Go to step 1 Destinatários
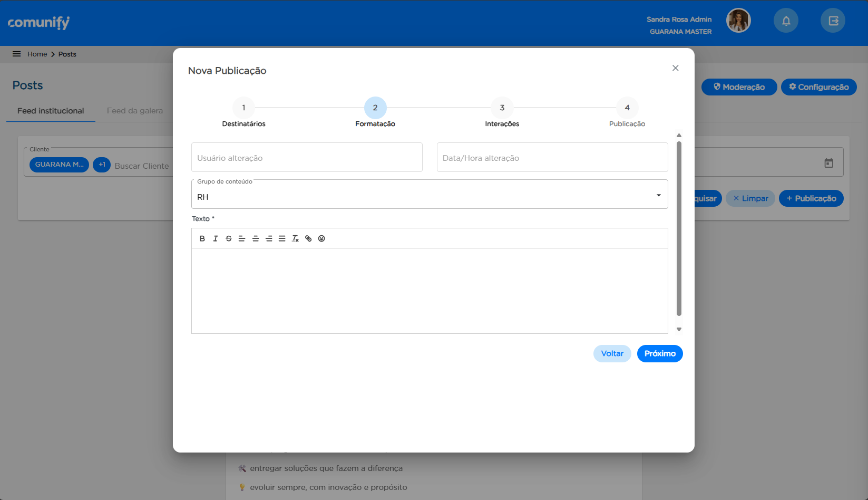Viewport: 868px width, 500px height. click(243, 108)
